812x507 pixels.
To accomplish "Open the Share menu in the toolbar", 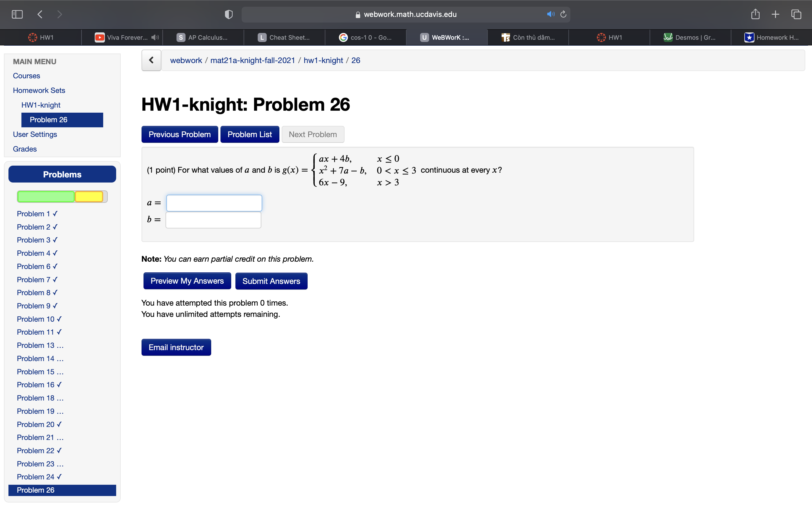I will click(755, 14).
